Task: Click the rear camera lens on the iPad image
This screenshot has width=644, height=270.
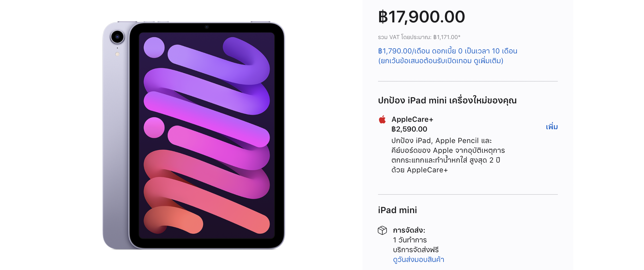Action: [117, 37]
